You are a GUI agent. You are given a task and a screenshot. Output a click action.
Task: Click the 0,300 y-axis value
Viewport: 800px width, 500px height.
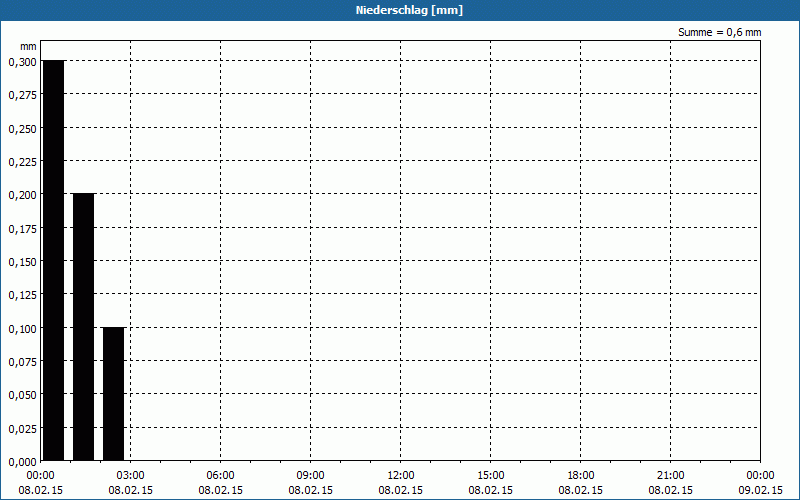23,62
